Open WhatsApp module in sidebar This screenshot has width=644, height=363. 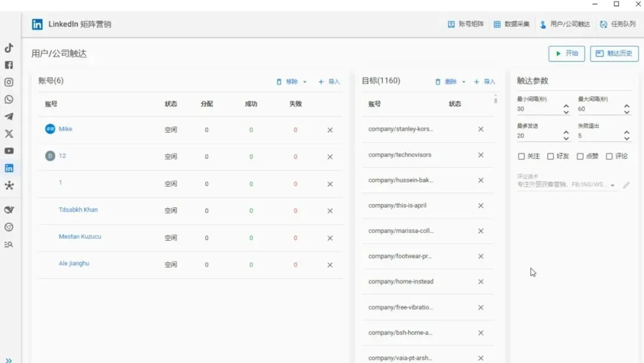[x=8, y=100]
